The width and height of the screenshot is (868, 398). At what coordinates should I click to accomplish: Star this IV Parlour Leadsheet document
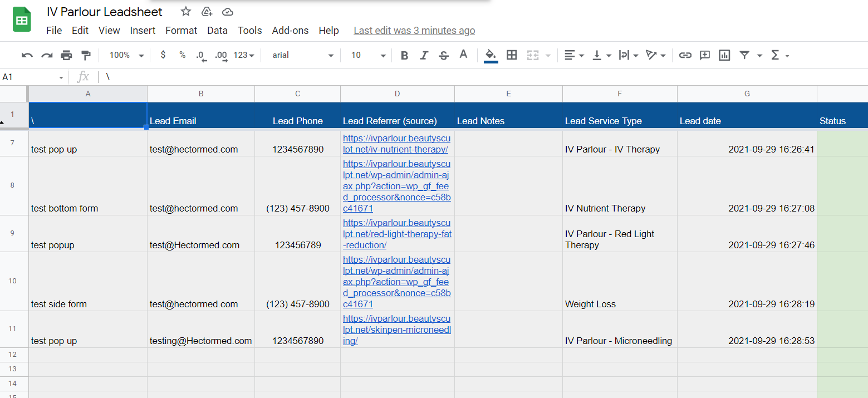pos(186,12)
